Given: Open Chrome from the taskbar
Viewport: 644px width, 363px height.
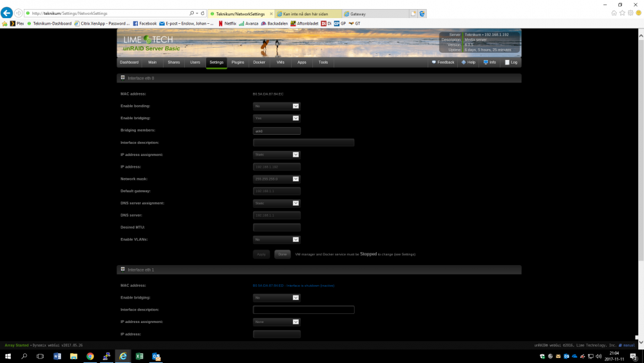Looking at the screenshot, I should coord(90,357).
